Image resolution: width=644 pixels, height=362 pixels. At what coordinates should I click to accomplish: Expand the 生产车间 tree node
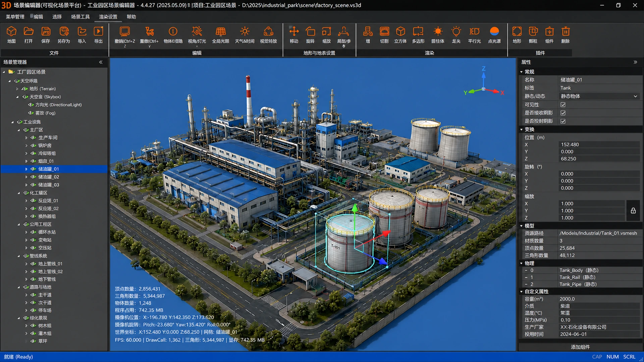[26, 138]
